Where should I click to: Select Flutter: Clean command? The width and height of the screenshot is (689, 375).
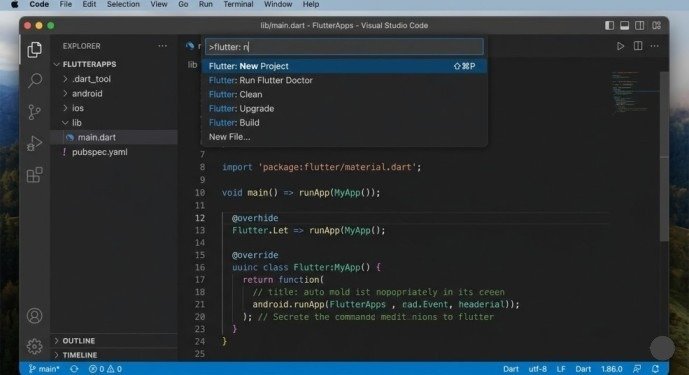point(344,95)
